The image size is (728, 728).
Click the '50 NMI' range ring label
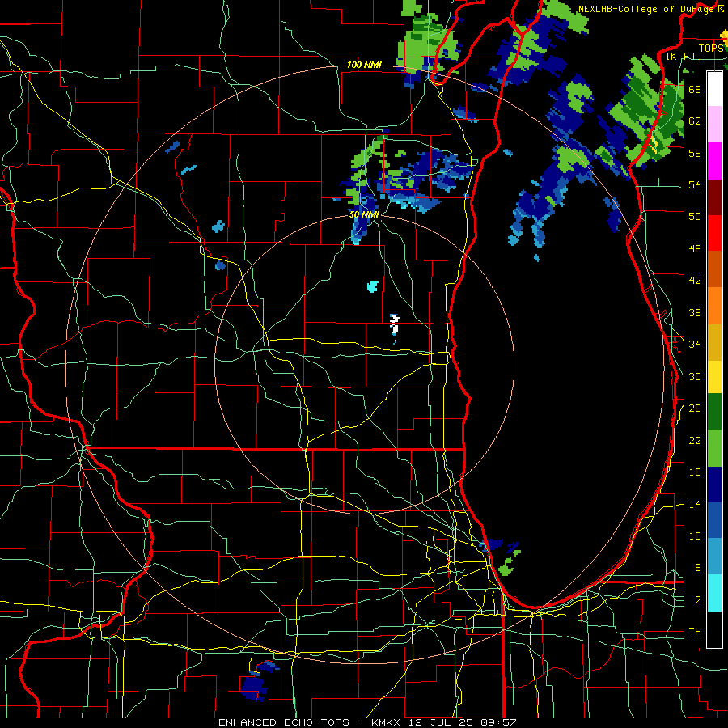tap(364, 215)
